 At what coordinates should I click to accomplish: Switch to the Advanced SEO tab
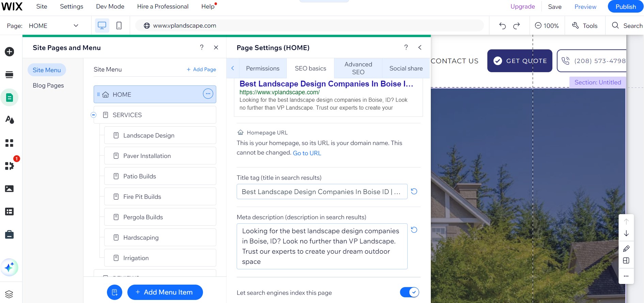coord(358,68)
